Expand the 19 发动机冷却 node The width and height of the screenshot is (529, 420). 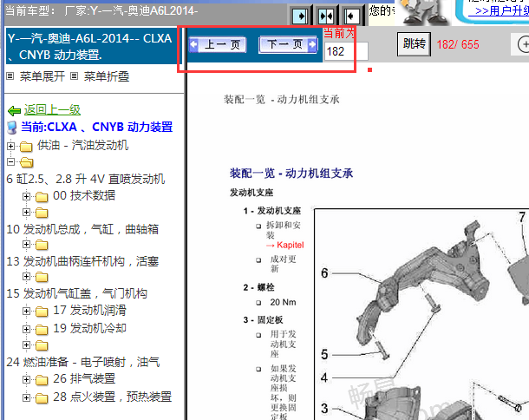click(x=26, y=329)
